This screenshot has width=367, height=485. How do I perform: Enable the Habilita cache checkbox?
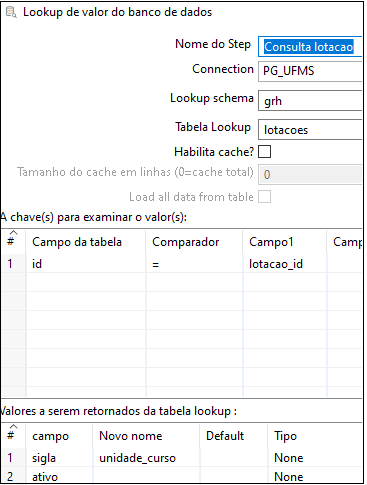coord(265,152)
